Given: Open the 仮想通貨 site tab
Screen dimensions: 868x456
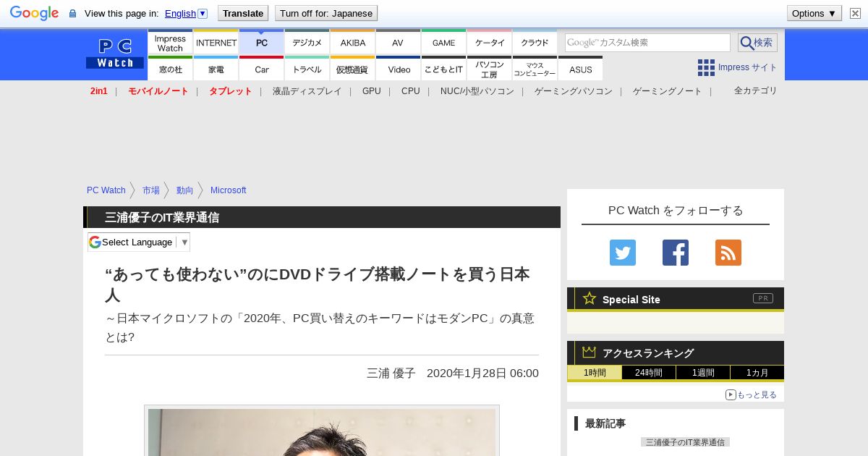Looking at the screenshot, I should coord(353,69).
